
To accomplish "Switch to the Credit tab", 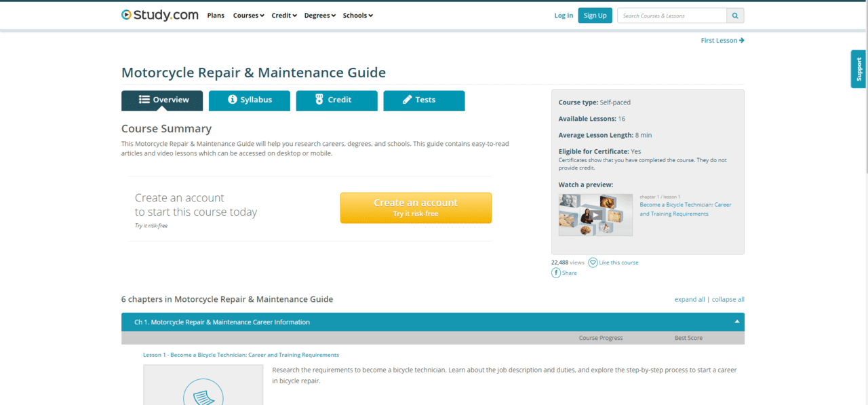I will [337, 100].
